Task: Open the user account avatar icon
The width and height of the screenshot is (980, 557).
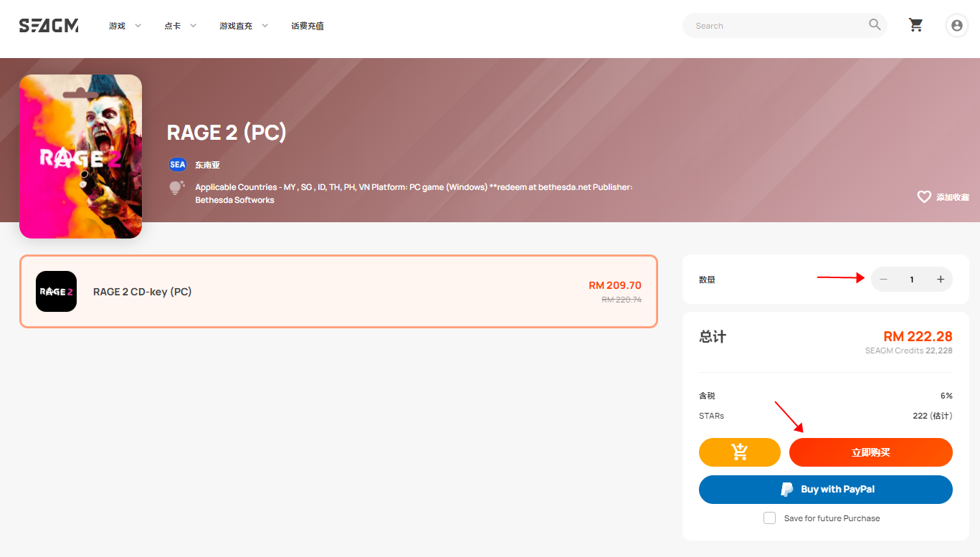Action: (x=956, y=26)
